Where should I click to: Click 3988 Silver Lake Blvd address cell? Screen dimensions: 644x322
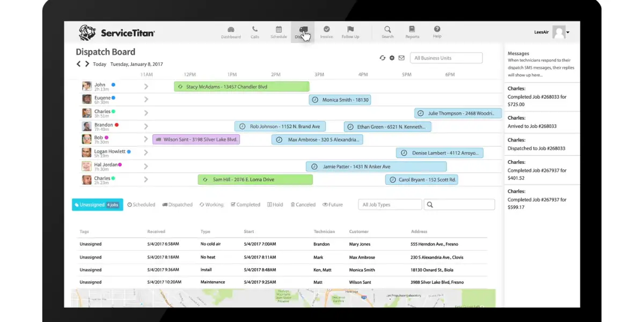point(437,282)
